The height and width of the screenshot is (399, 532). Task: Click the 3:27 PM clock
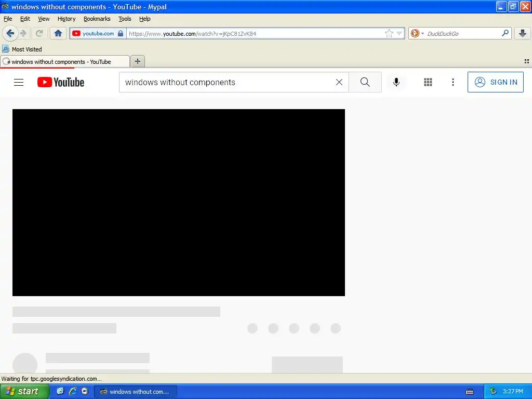coord(513,391)
